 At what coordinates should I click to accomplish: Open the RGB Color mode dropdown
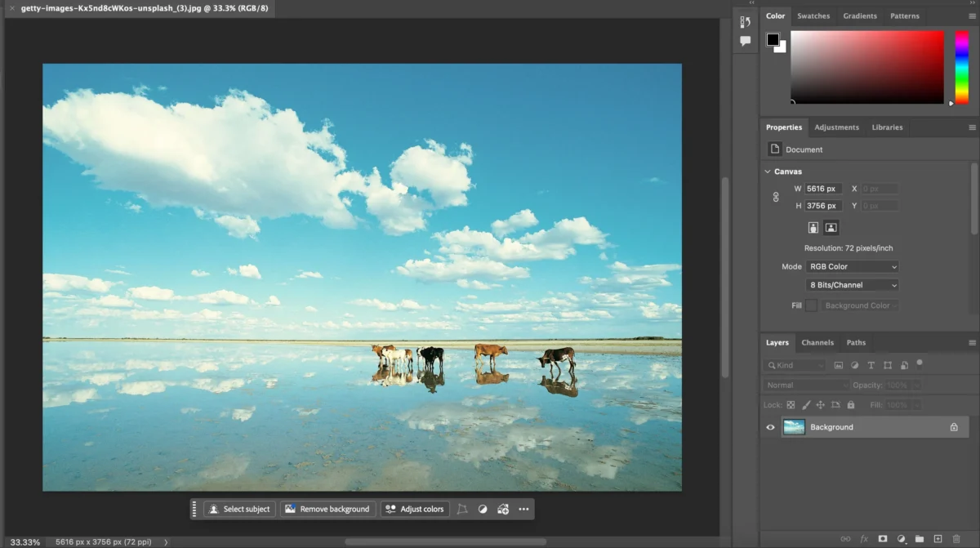[852, 266]
